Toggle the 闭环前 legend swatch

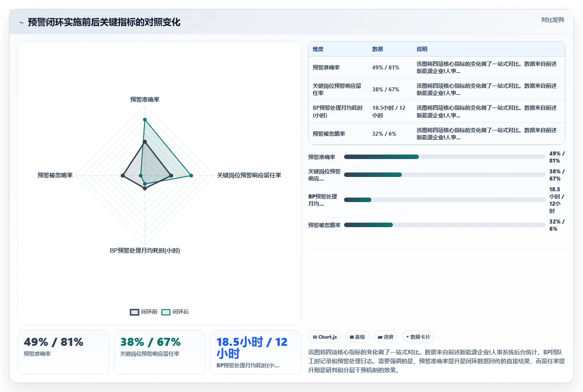135,312
